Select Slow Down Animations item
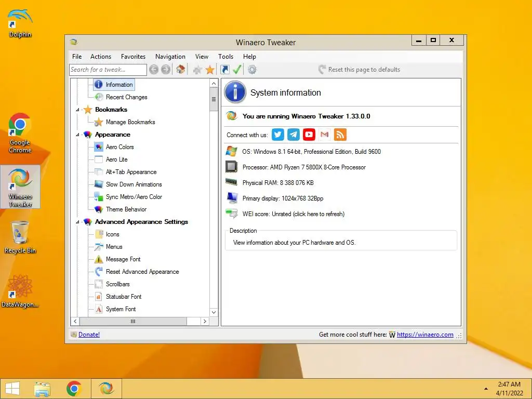This screenshot has height=399, width=532. [134, 184]
